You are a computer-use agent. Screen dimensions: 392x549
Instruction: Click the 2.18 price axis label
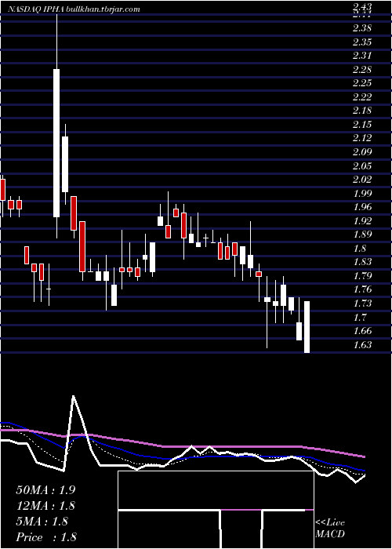pyautogui.click(x=361, y=111)
